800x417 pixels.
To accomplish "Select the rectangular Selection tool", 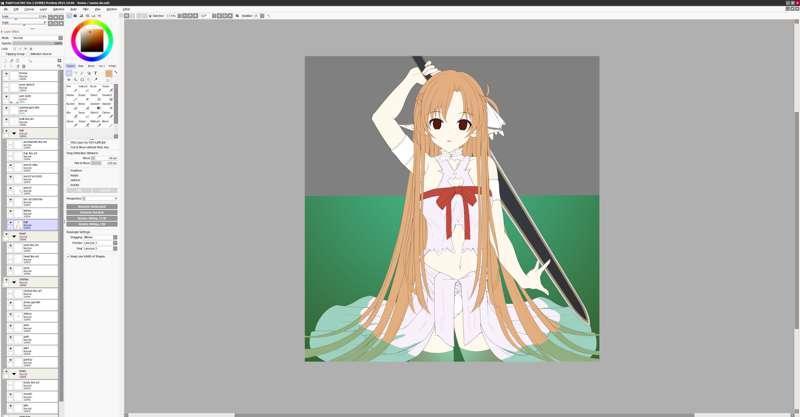I will (68, 73).
